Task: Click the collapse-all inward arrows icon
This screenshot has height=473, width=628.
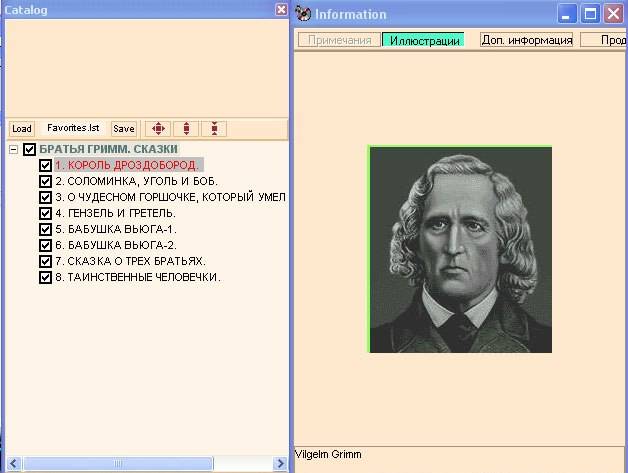Action: coord(215,128)
